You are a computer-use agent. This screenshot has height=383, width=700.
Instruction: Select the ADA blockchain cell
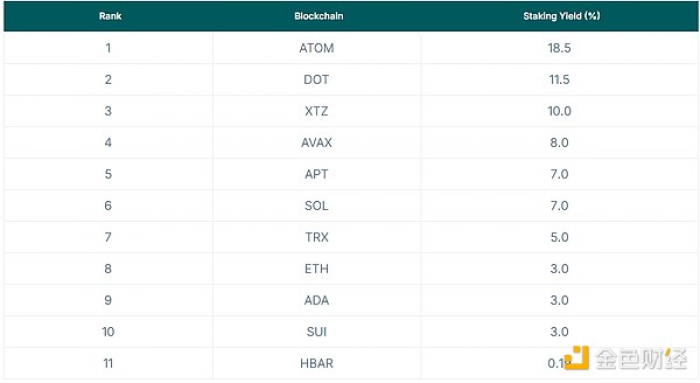click(317, 300)
